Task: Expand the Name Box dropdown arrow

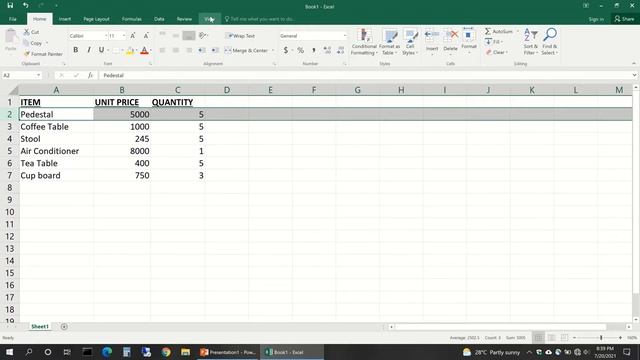Action: coord(38,76)
